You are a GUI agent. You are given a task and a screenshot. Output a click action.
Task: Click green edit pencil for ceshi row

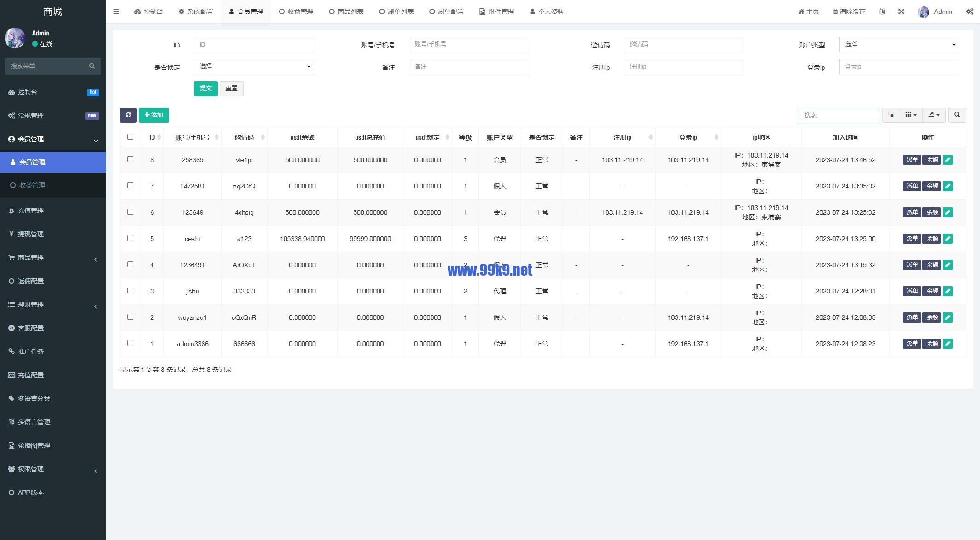click(948, 239)
